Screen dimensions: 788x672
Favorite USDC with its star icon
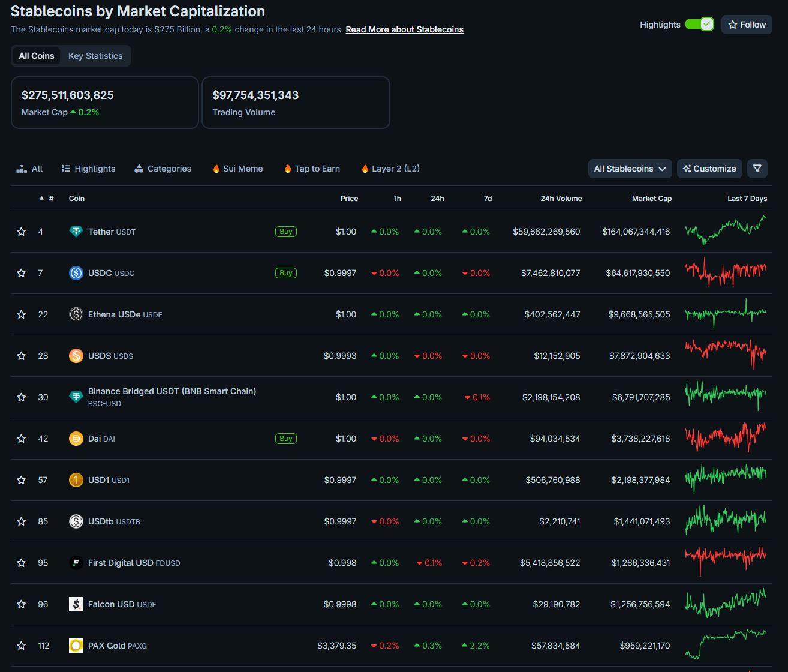[x=22, y=273]
